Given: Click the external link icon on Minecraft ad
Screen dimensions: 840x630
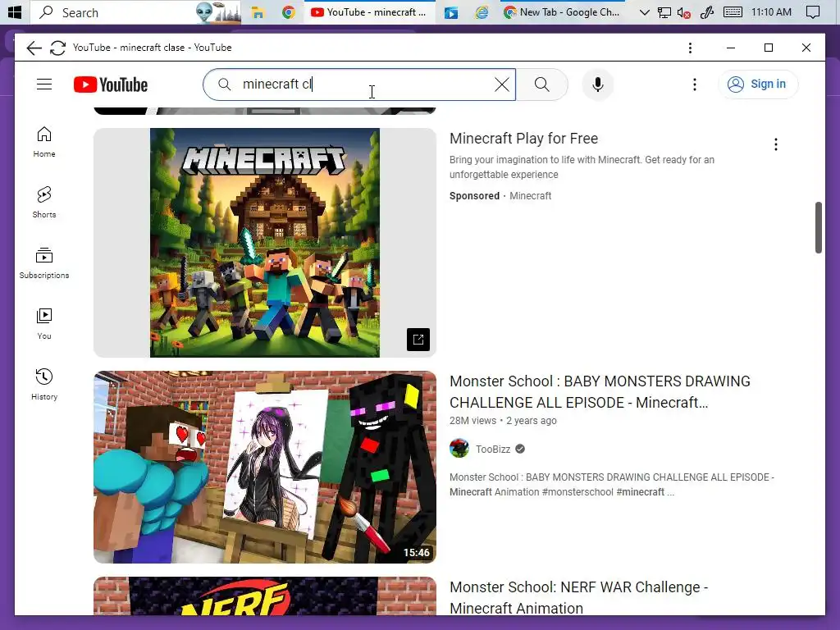Looking at the screenshot, I should (418, 340).
